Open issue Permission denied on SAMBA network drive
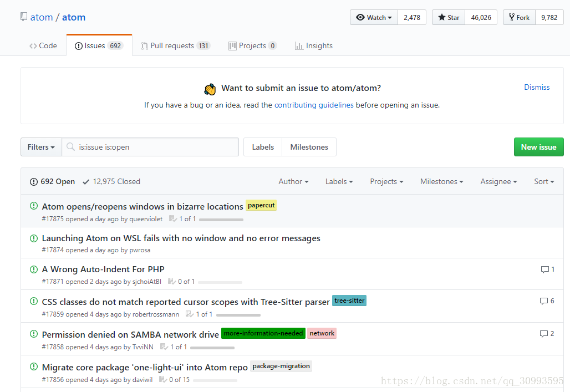 coord(130,334)
